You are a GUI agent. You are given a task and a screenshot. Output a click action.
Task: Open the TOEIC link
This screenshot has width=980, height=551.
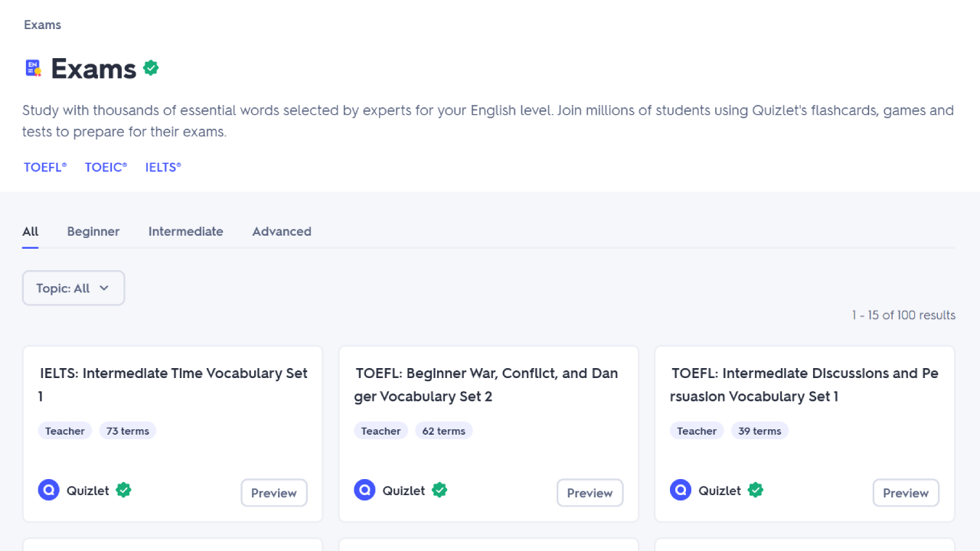[x=106, y=167]
